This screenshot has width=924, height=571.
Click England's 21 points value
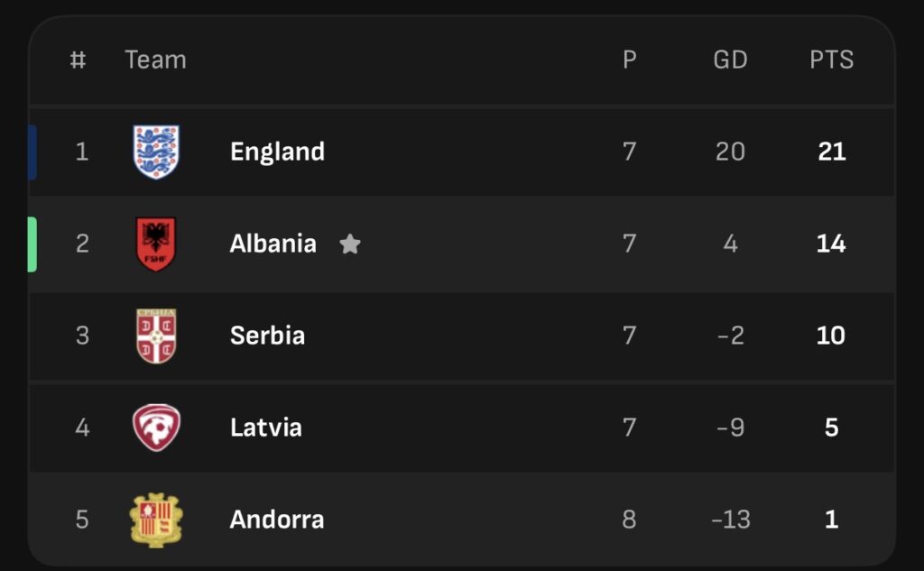[831, 152]
